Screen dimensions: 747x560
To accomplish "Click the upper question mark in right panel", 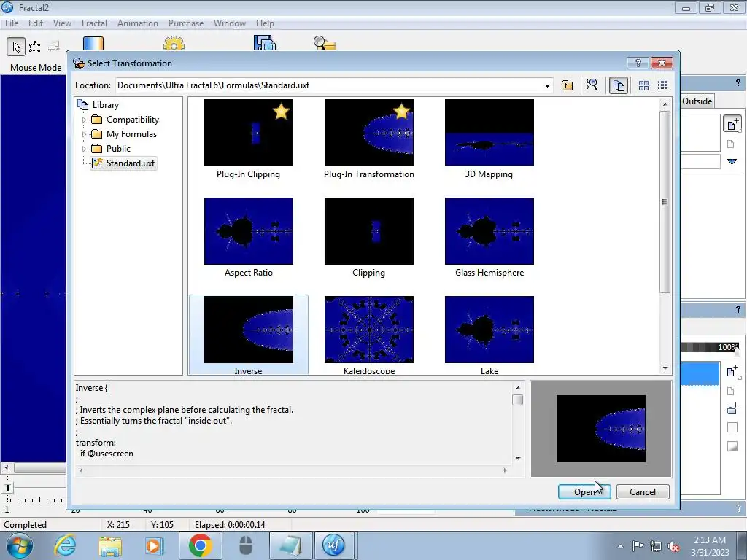I will 738,83.
